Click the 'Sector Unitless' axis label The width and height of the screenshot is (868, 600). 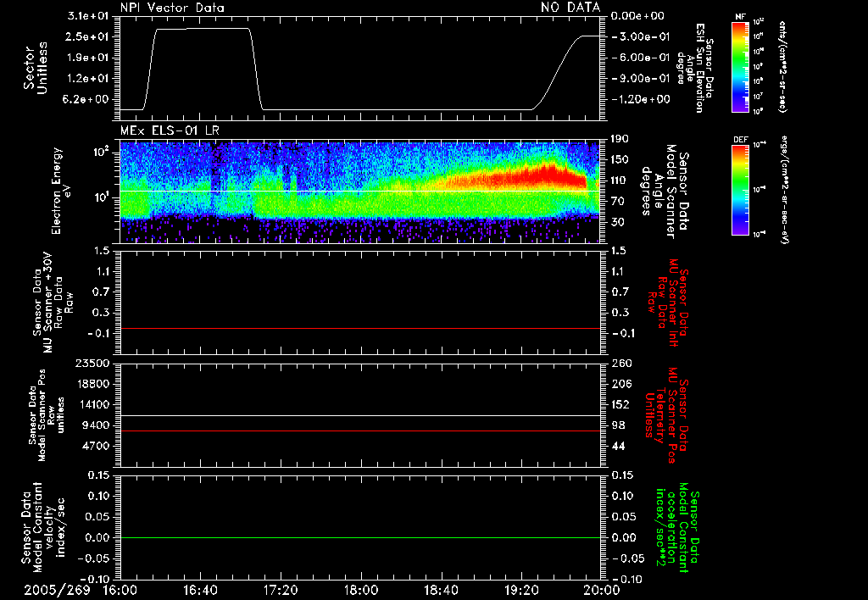(36, 68)
